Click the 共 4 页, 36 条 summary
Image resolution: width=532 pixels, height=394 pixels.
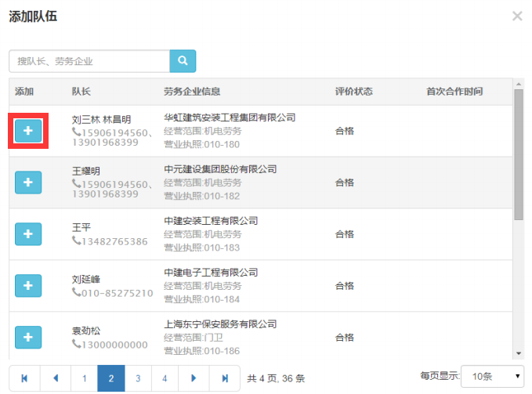[276, 378]
